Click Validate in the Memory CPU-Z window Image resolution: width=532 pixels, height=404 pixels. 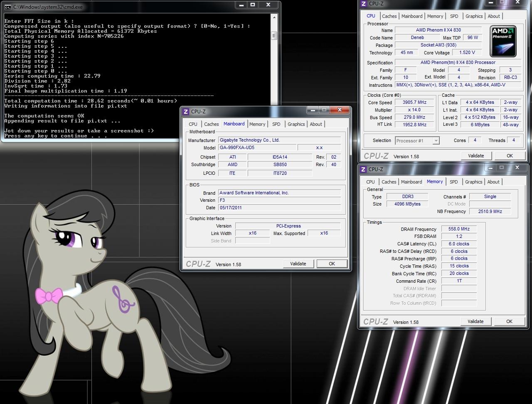coord(475,321)
